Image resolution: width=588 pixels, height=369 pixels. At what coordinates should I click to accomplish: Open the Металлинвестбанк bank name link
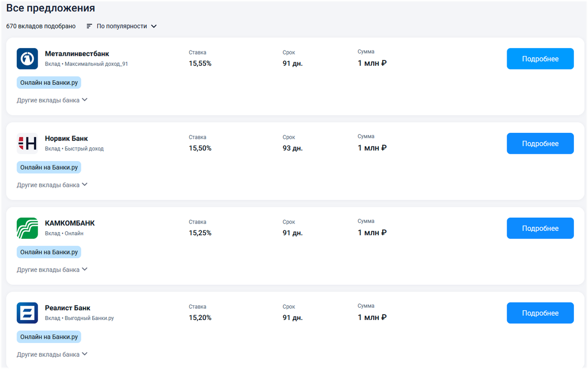click(77, 54)
